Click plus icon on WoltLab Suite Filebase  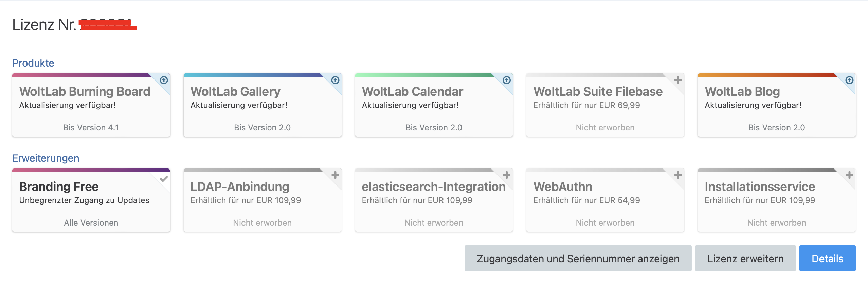coord(678,80)
